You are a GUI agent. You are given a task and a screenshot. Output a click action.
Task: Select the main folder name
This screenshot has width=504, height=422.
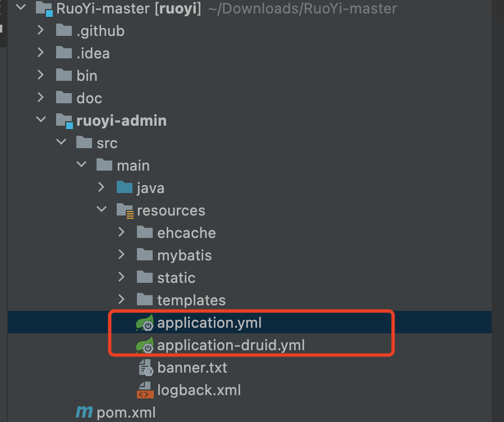(134, 166)
